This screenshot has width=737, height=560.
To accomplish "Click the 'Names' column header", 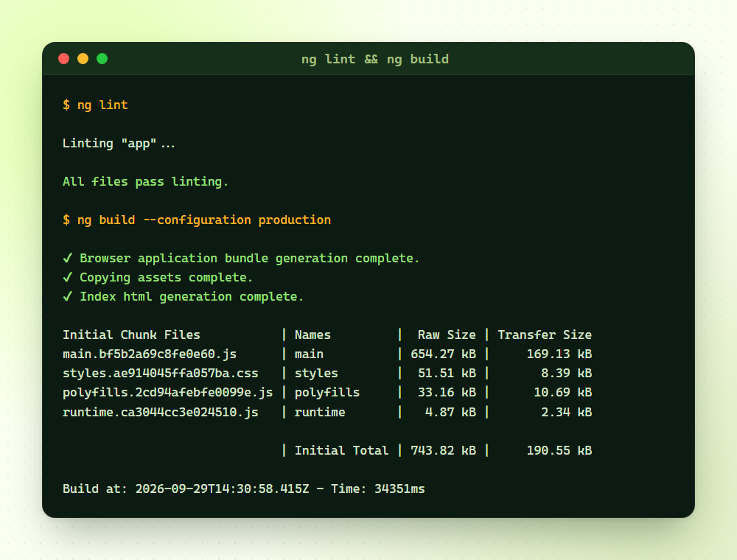I will (312, 335).
